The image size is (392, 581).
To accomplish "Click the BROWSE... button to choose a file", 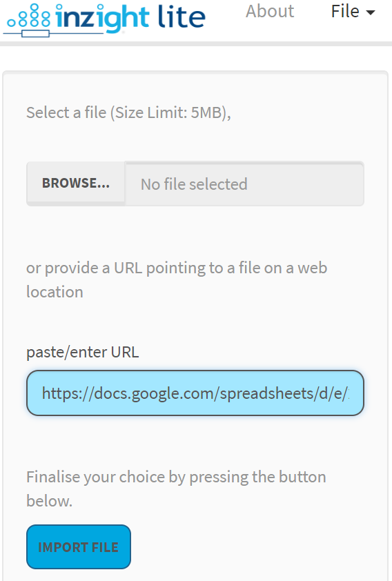I will [x=76, y=183].
